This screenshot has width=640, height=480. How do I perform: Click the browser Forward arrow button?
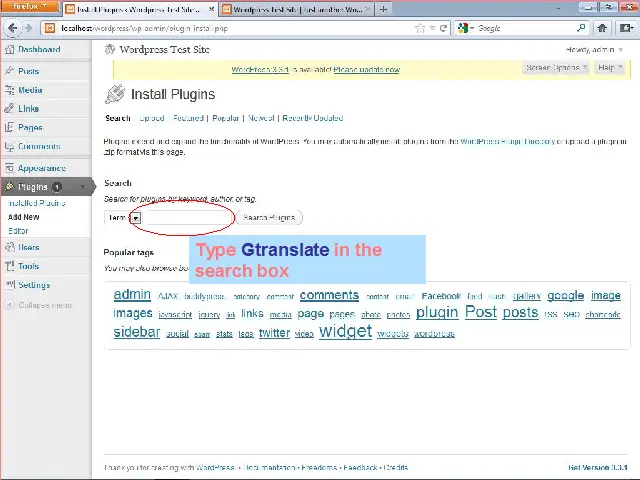click(29, 28)
